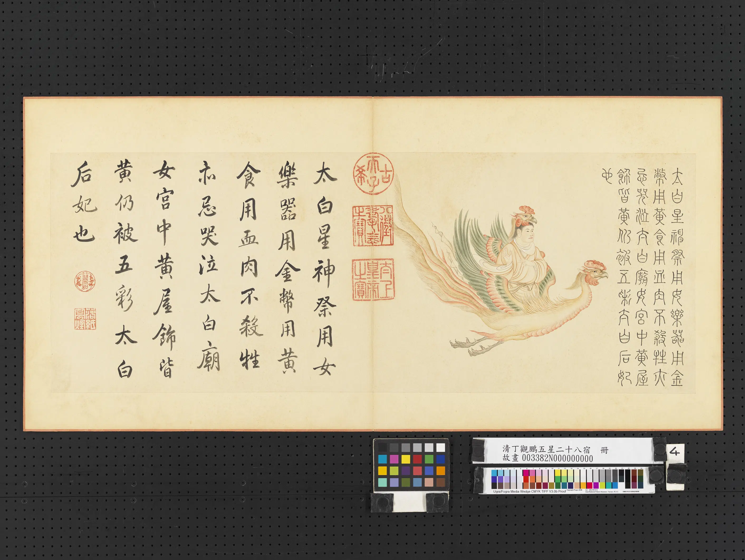This screenshot has width=745, height=560.
Task: Choose the lavender swatch on the color checker card
Action: tap(394, 482)
